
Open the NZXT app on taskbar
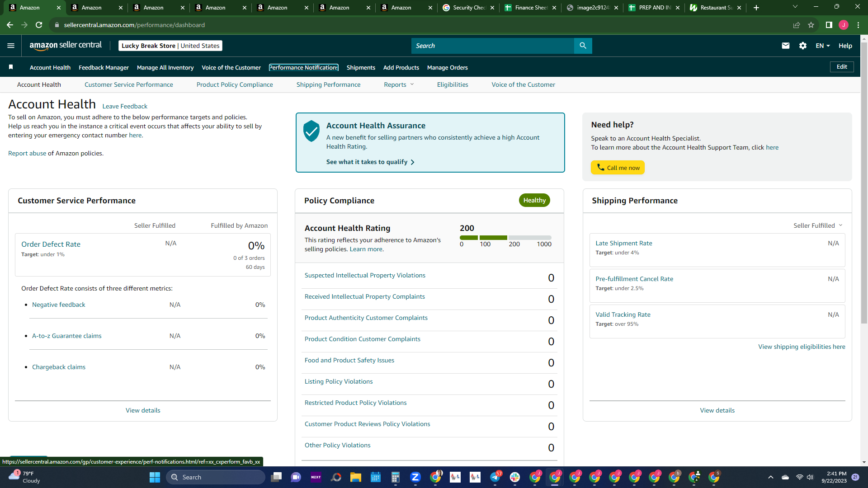(316, 477)
